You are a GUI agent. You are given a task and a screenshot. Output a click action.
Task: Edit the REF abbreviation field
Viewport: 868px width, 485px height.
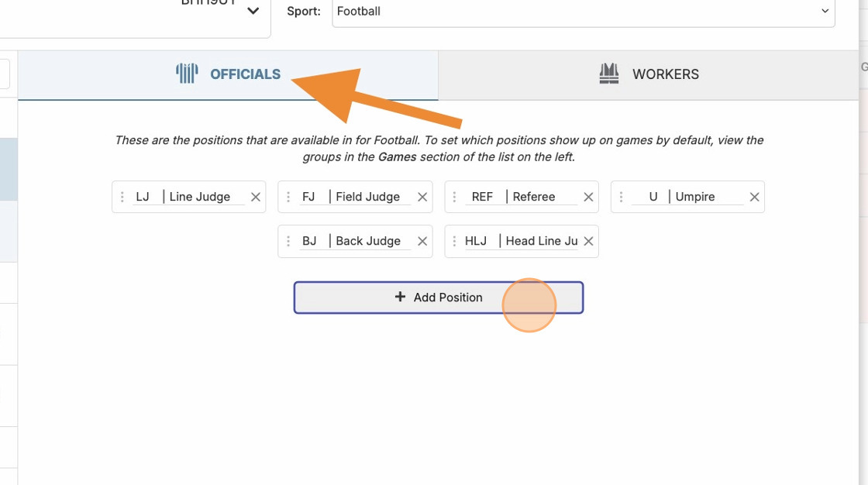482,197
